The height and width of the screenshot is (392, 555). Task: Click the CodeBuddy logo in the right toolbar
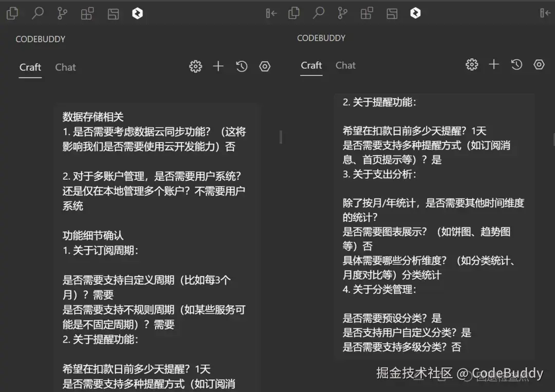(x=415, y=13)
